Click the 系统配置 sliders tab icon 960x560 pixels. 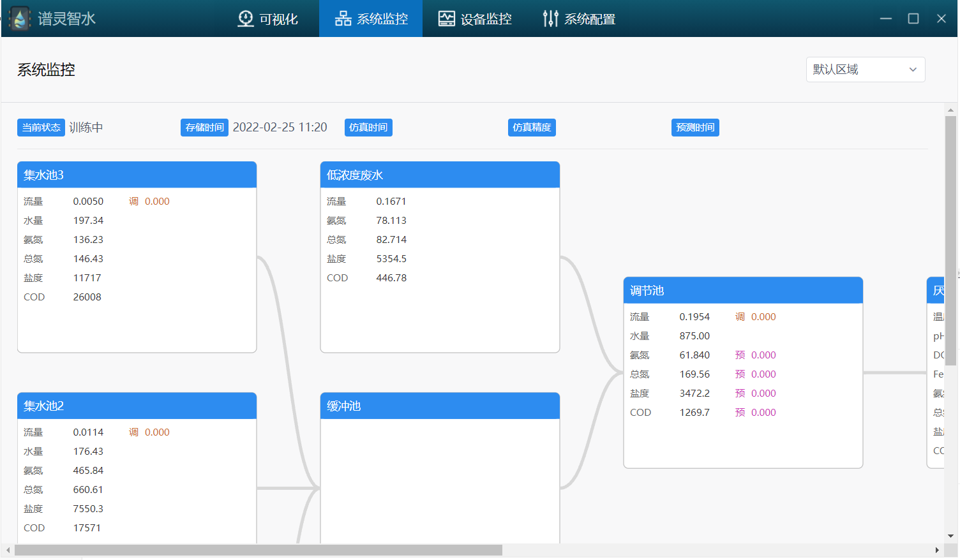[x=550, y=18]
